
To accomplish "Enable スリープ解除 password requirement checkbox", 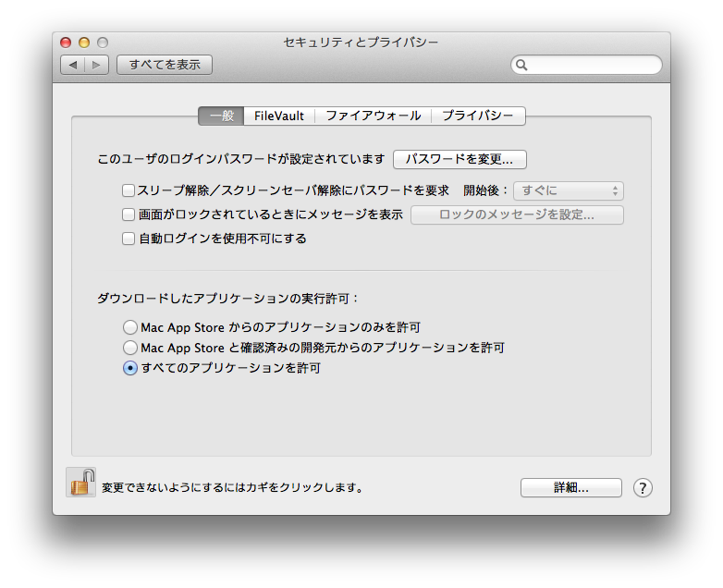I will pos(129,190).
